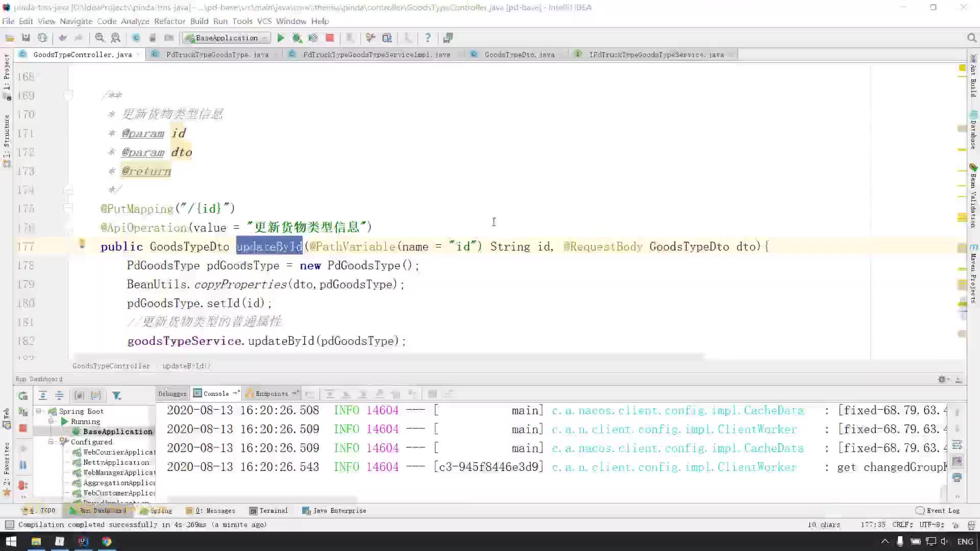Expand all nodes icon in Run Dashboard
Screen dimensions: 980x551
click(x=43, y=395)
